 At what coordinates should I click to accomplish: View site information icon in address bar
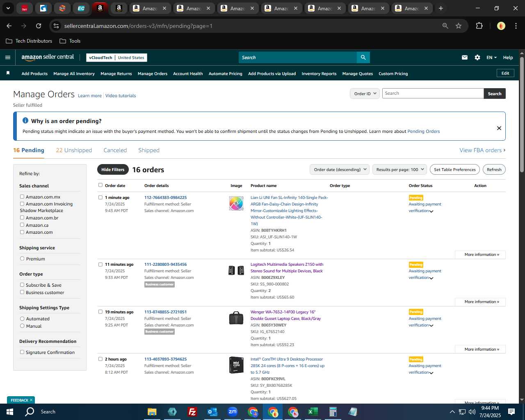(56, 26)
